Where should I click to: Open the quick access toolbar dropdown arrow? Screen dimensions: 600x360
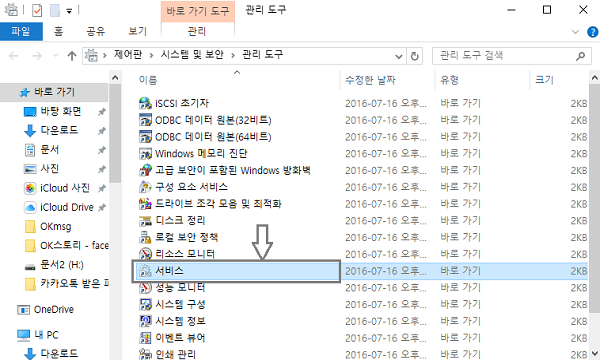click(69, 11)
